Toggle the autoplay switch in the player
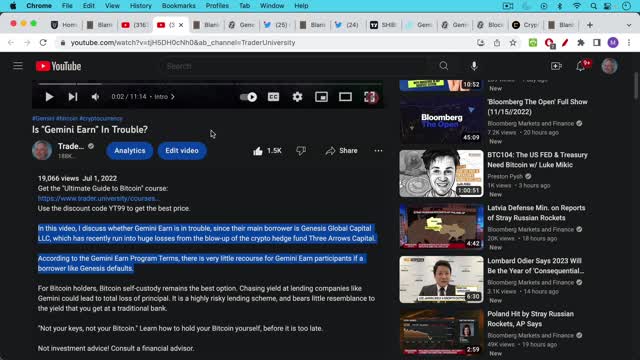 pyautogui.click(x=248, y=97)
